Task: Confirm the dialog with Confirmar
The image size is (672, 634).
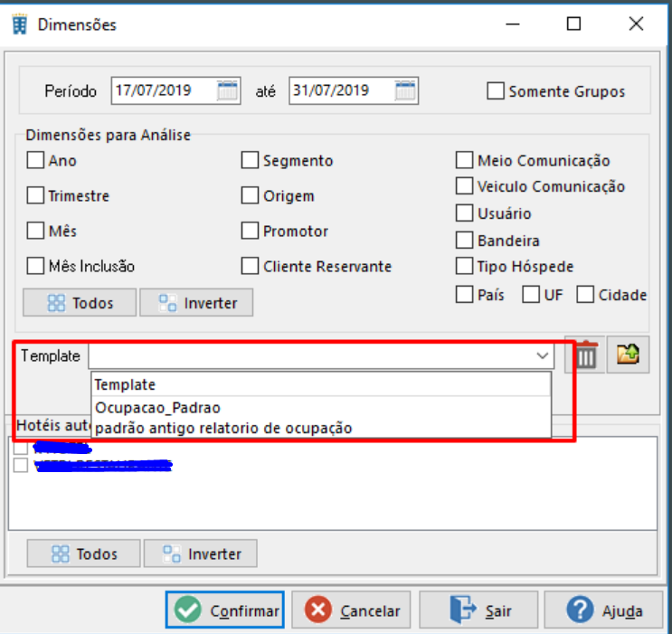Action: click(225, 610)
